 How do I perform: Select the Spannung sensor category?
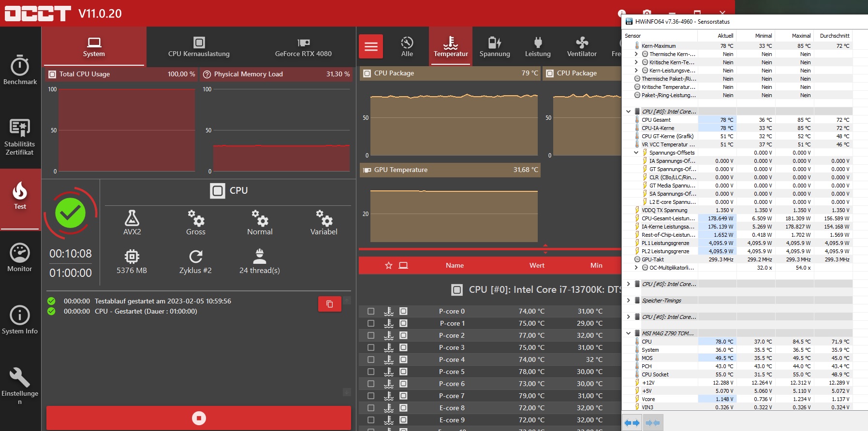(495, 46)
